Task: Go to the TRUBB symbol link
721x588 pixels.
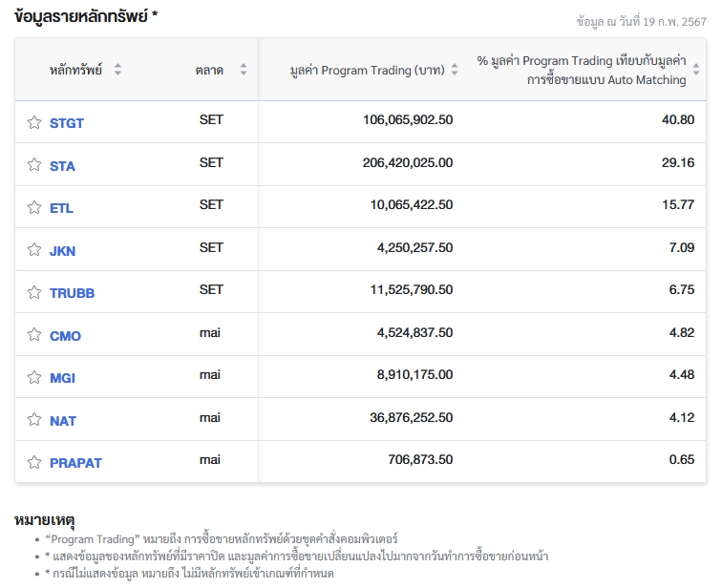Action: [72, 293]
